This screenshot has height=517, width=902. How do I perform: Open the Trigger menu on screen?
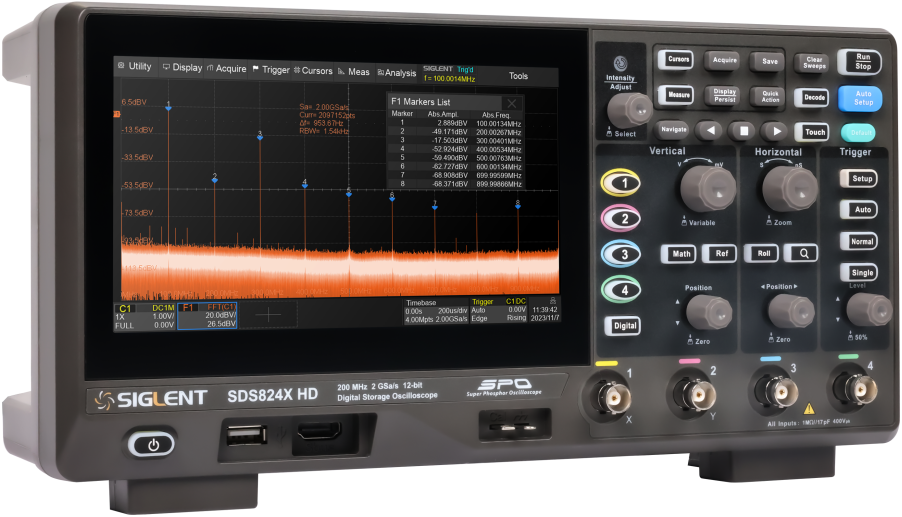pyautogui.click(x=271, y=70)
